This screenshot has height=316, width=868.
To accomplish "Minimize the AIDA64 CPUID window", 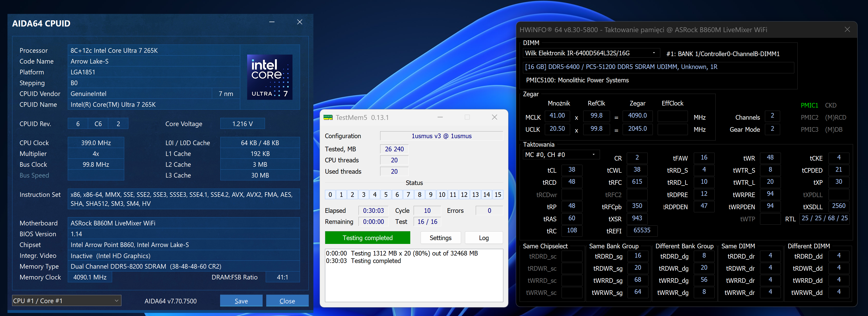I will (x=272, y=22).
